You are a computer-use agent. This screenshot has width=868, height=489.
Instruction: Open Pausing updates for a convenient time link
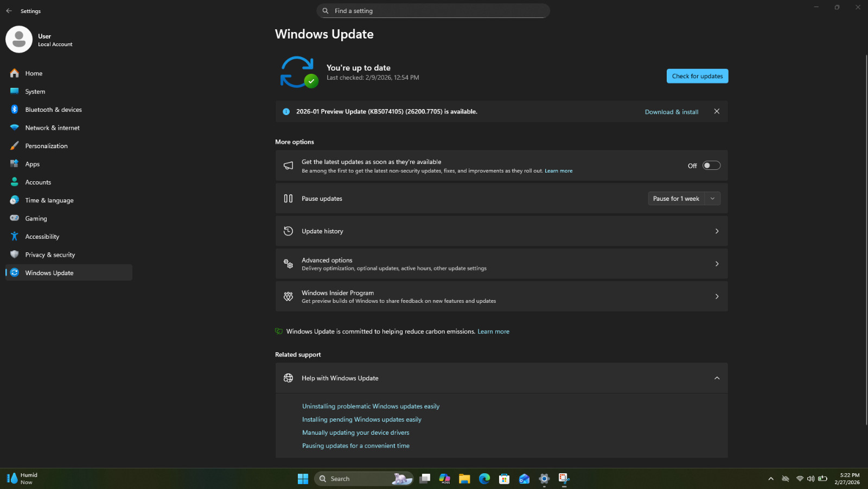coord(355,446)
